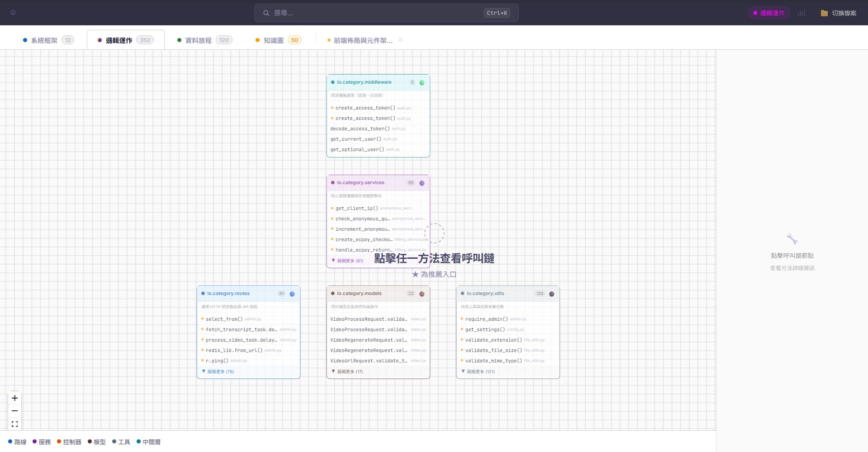Click the orange 控制器 color dot
868x452 pixels.
(58, 442)
